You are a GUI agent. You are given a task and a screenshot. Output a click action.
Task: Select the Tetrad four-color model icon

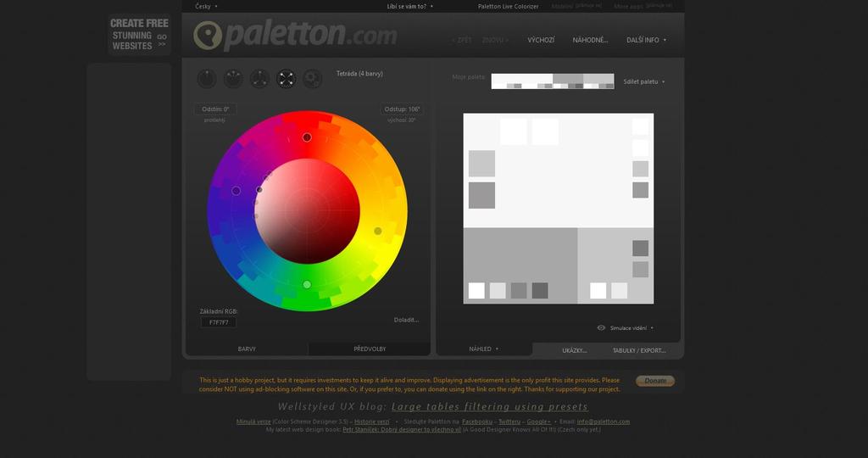pos(287,79)
